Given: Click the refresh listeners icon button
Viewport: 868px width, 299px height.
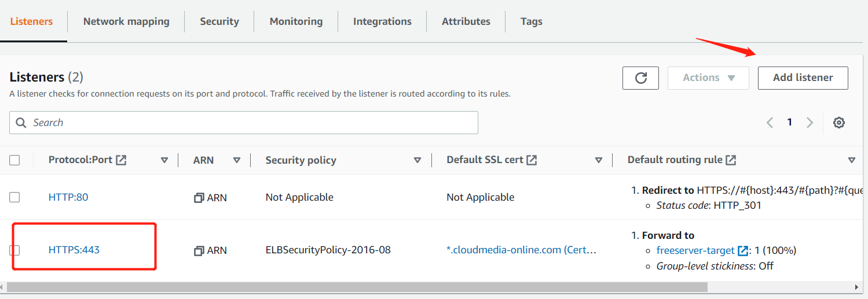Looking at the screenshot, I should (640, 78).
